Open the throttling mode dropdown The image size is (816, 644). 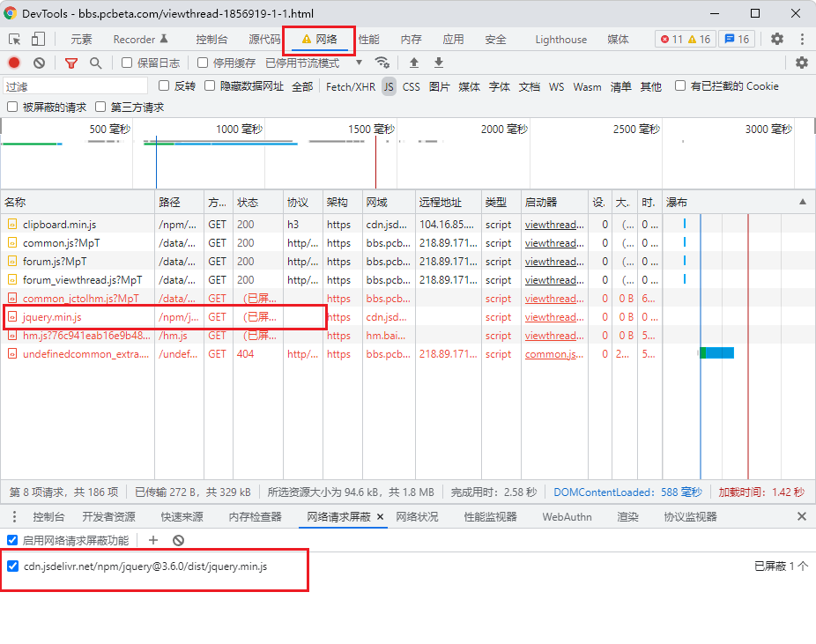point(314,63)
